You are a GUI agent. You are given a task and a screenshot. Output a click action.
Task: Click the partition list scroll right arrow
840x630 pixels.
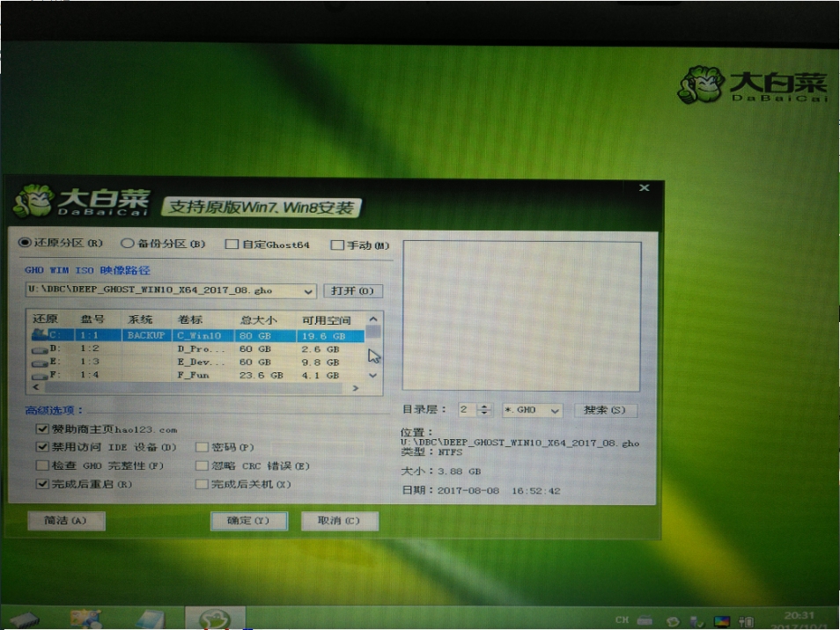[x=356, y=388]
